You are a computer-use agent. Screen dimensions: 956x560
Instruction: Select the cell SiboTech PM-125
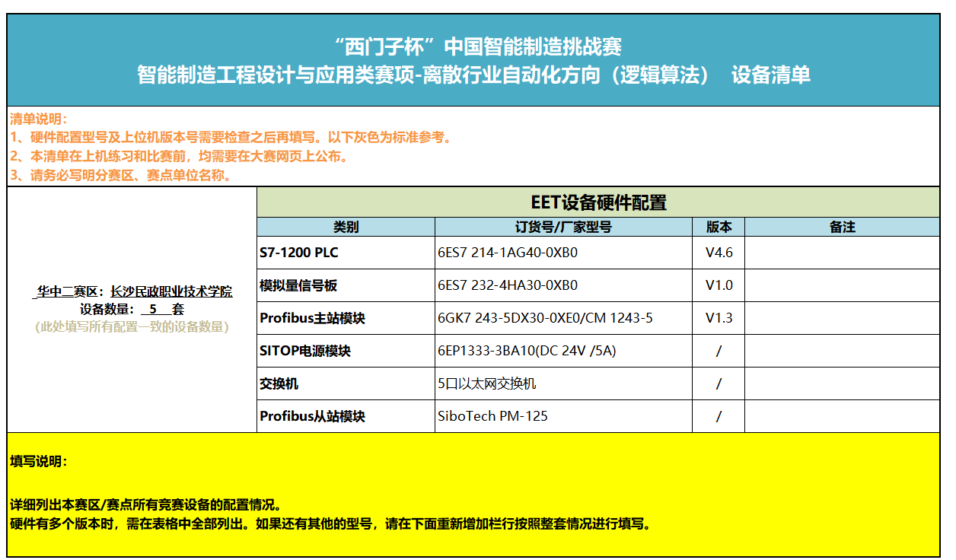pyautogui.click(x=563, y=416)
